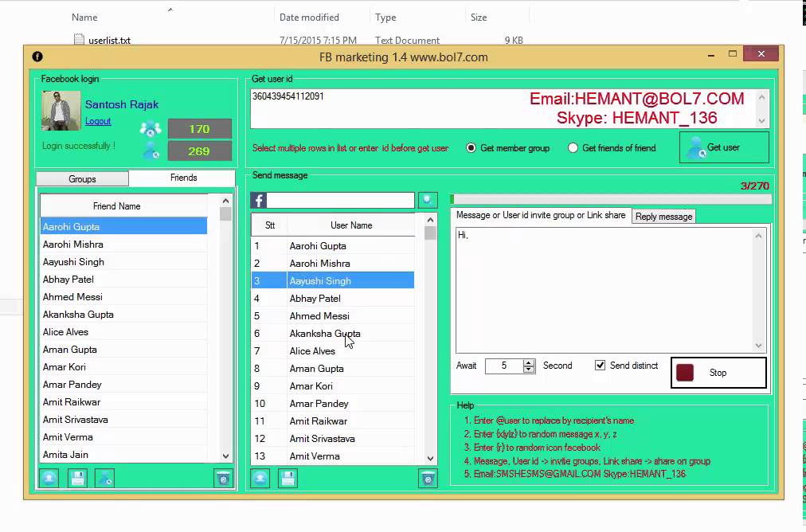This screenshot has height=532, width=806.
Task: Select Aarohi Mishra in the Friend Name list
Action: coord(123,244)
